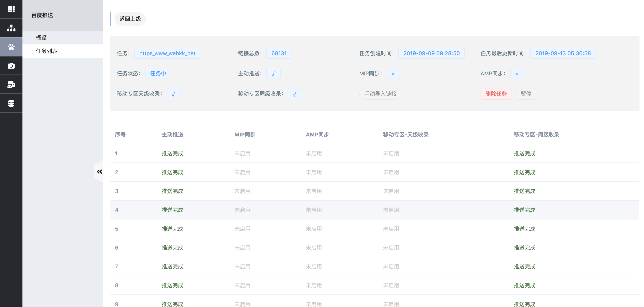Screen dimensions: 644x307
Task: Click the 暂停 button
Action: pos(526,94)
